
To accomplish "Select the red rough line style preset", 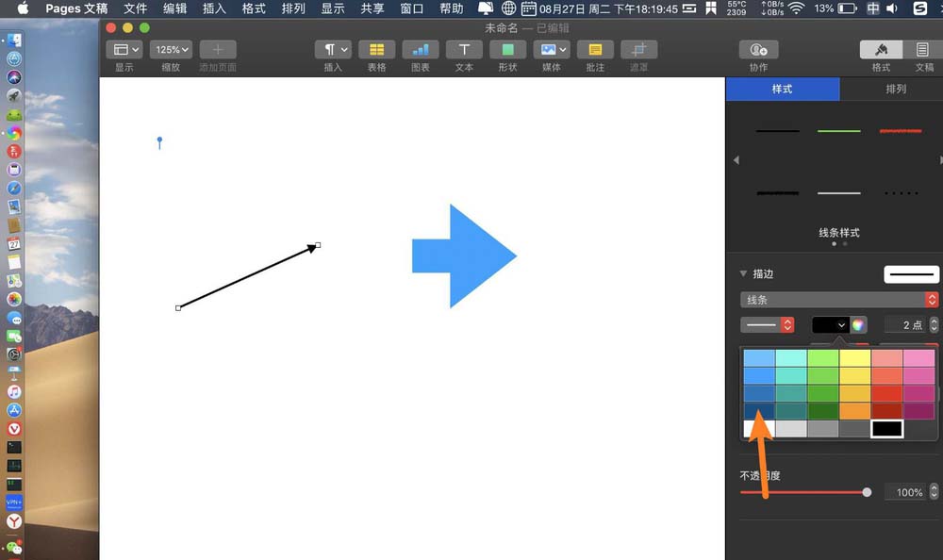I will [x=901, y=130].
